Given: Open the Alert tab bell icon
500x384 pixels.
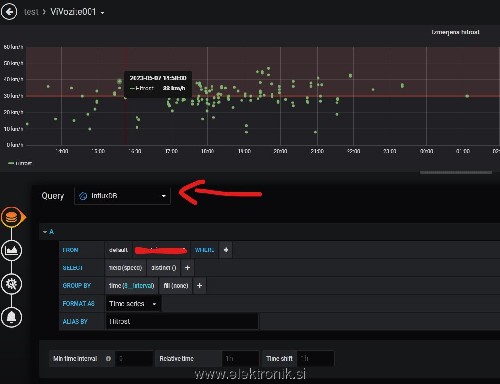Looking at the screenshot, I should pos(12,317).
